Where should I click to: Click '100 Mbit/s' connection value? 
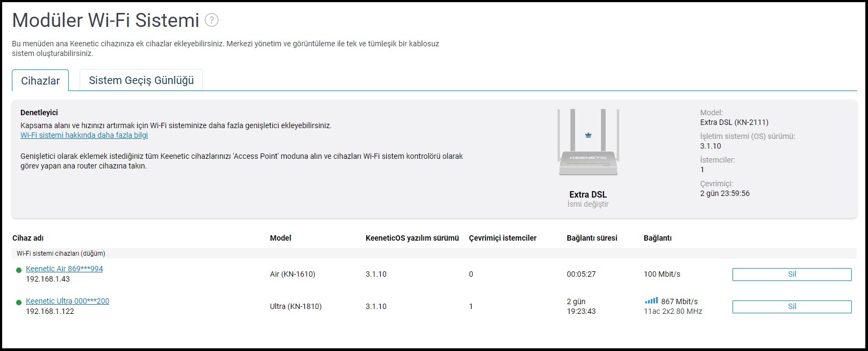661,274
